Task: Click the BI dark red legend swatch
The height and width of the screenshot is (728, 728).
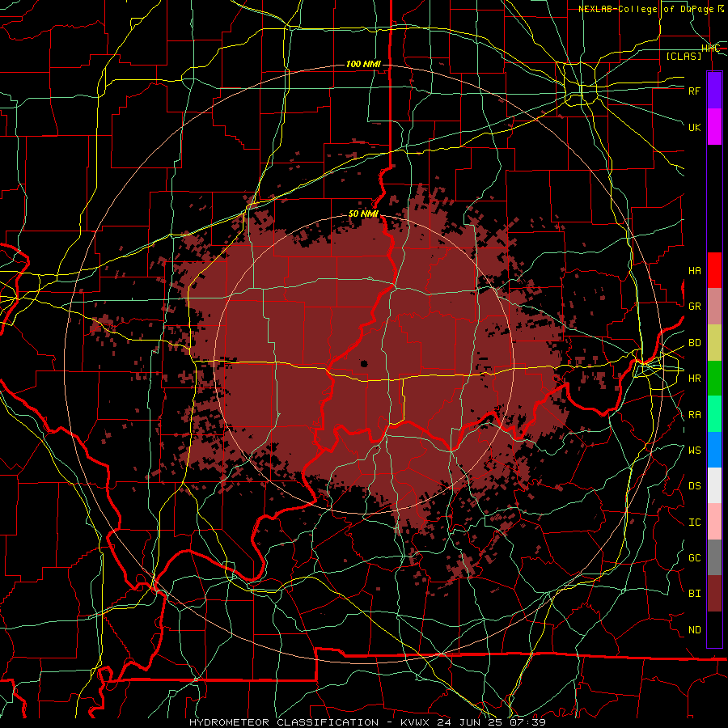Action: tap(714, 594)
